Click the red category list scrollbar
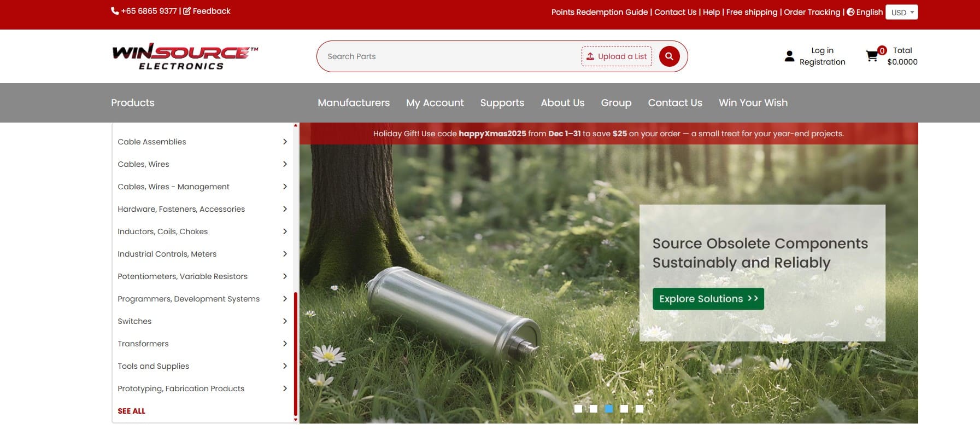 pos(296,356)
